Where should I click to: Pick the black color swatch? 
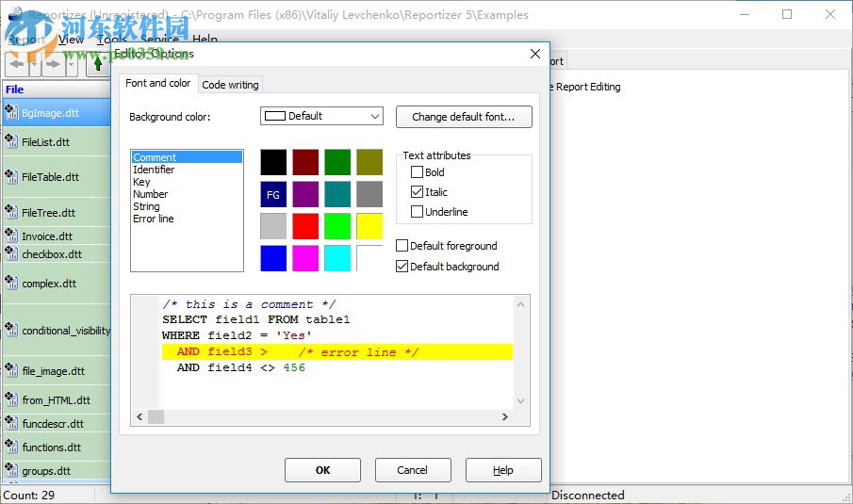(273, 162)
